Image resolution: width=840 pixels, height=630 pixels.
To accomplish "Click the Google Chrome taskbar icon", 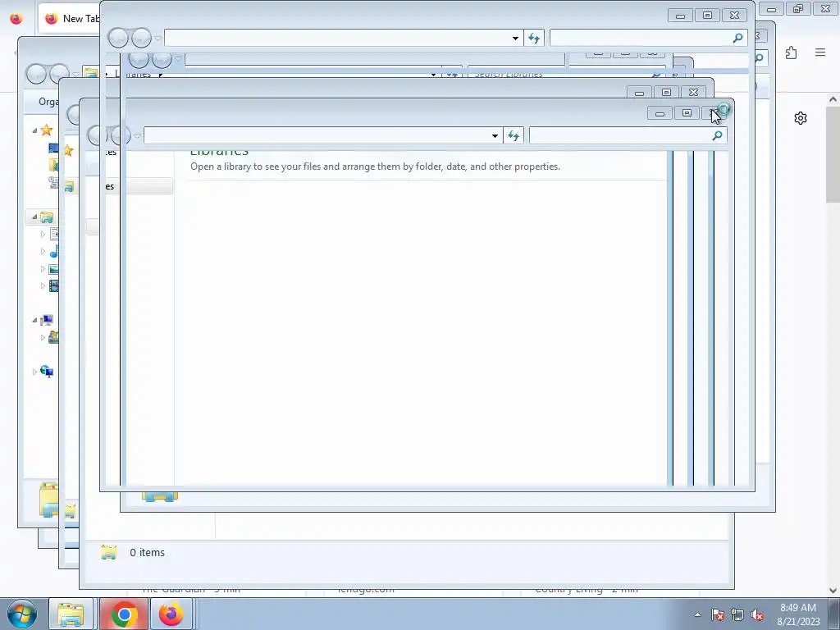I will click(x=125, y=614).
